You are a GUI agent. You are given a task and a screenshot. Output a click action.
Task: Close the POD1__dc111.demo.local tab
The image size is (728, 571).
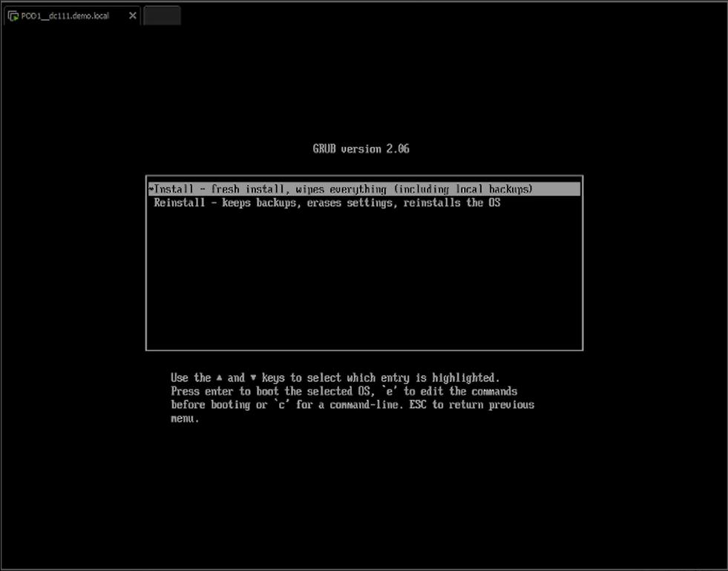click(x=133, y=16)
